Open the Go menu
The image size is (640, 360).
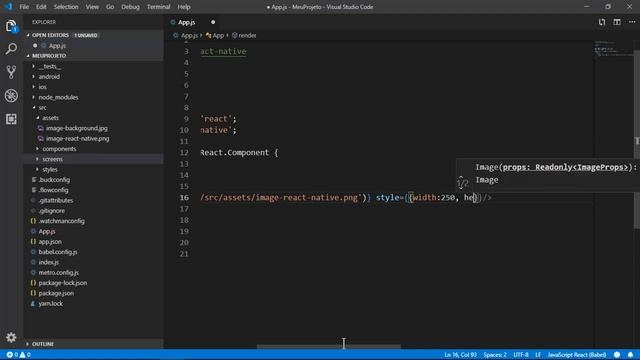pyautogui.click(x=110, y=7)
